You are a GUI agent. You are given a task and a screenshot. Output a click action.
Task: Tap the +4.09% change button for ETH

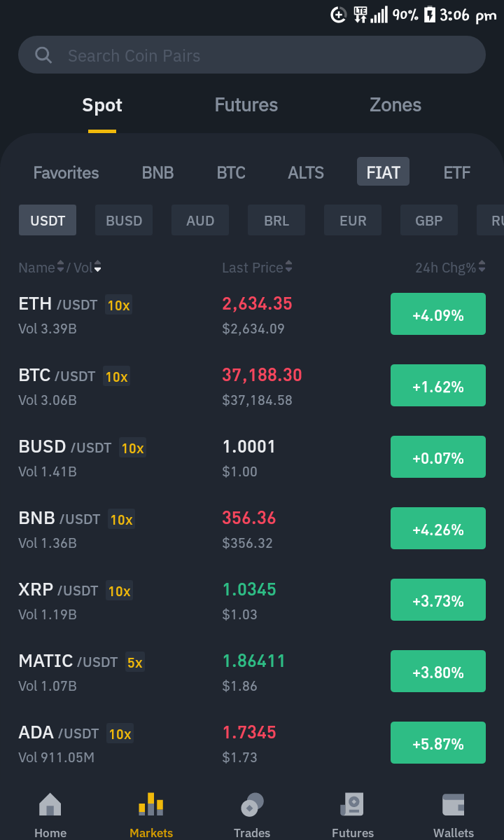click(438, 314)
